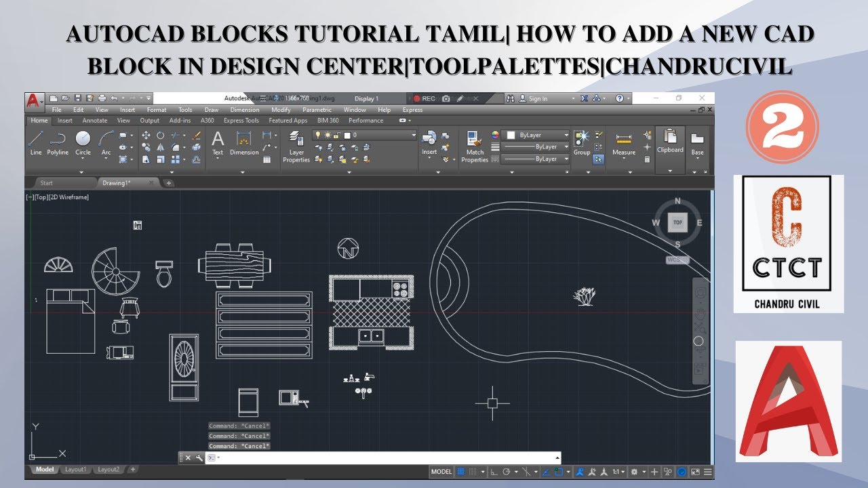Expand the Annotation panel

coord(243,172)
